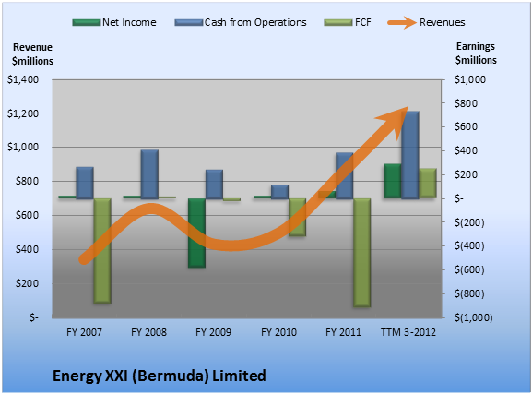
Task: Select the FY 2010 negative FCF bar
Action: click(x=298, y=218)
